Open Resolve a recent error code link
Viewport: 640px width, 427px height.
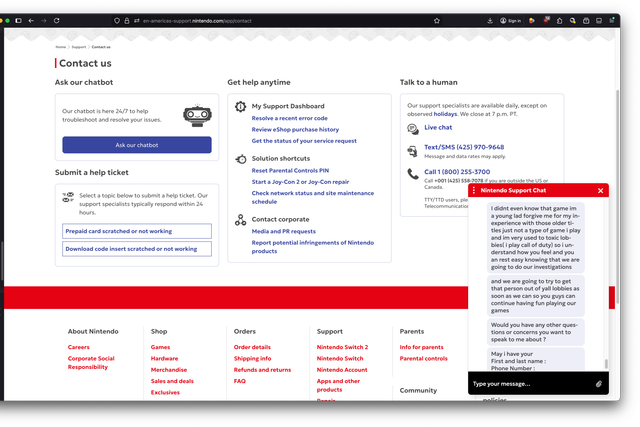[x=289, y=118]
